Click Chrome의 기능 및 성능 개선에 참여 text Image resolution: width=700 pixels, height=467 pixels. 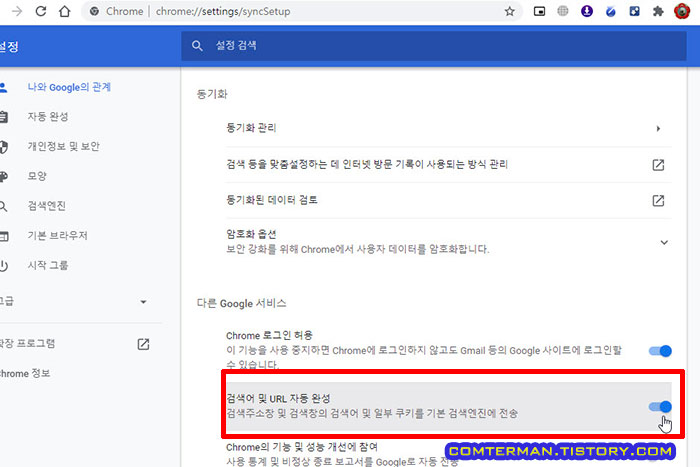[302, 447]
